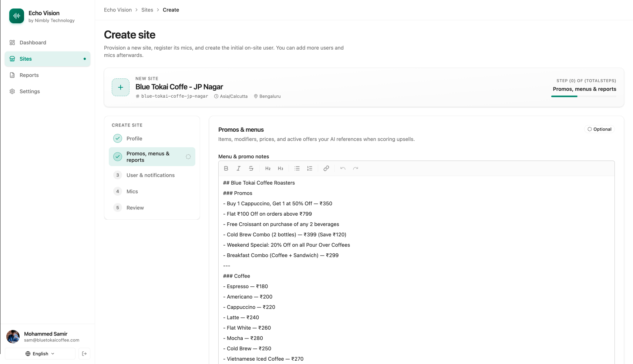Click the 'Flat White — ₹260' line
The width and height of the screenshot is (633, 364).
(247, 328)
